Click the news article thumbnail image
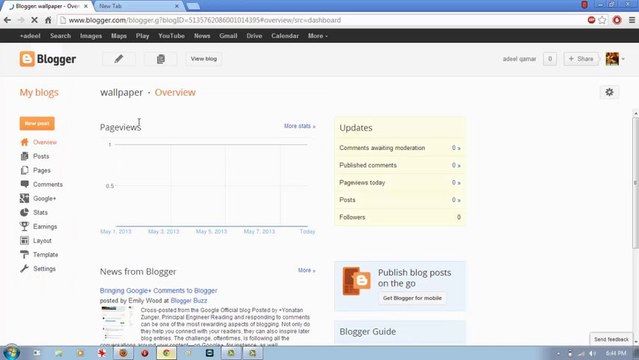The width and height of the screenshot is (639, 360). [x=118, y=323]
